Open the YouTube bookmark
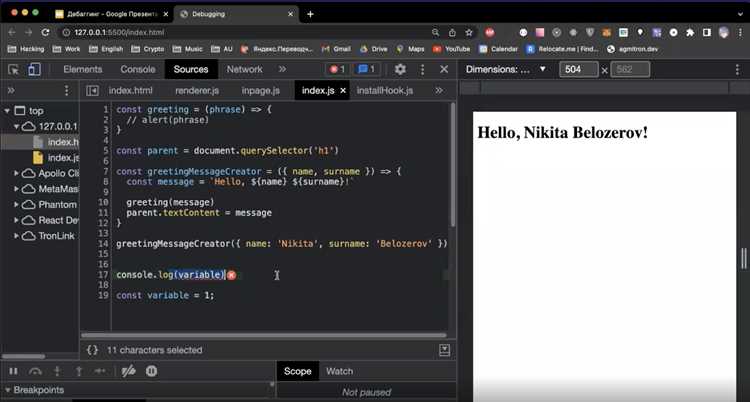This screenshot has height=402, width=750. [x=452, y=49]
